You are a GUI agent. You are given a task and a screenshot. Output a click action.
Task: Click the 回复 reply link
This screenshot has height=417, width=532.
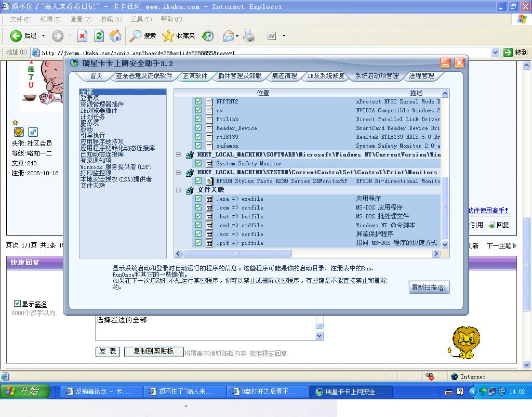(x=499, y=225)
